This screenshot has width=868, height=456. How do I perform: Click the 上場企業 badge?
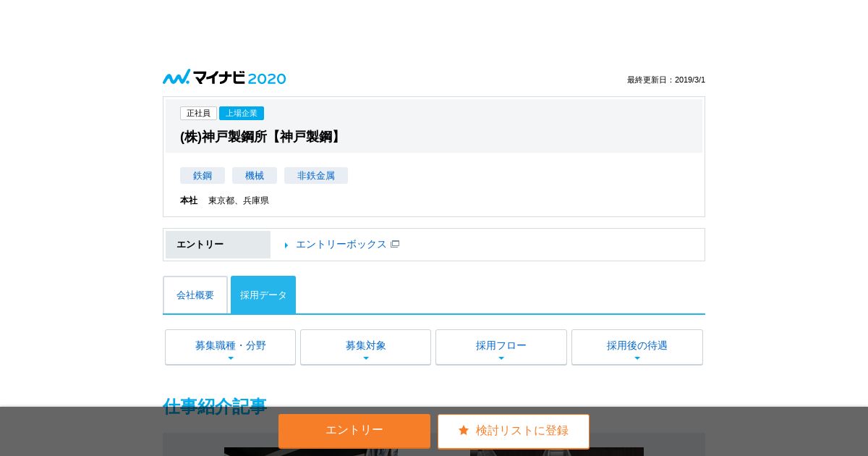click(x=242, y=114)
